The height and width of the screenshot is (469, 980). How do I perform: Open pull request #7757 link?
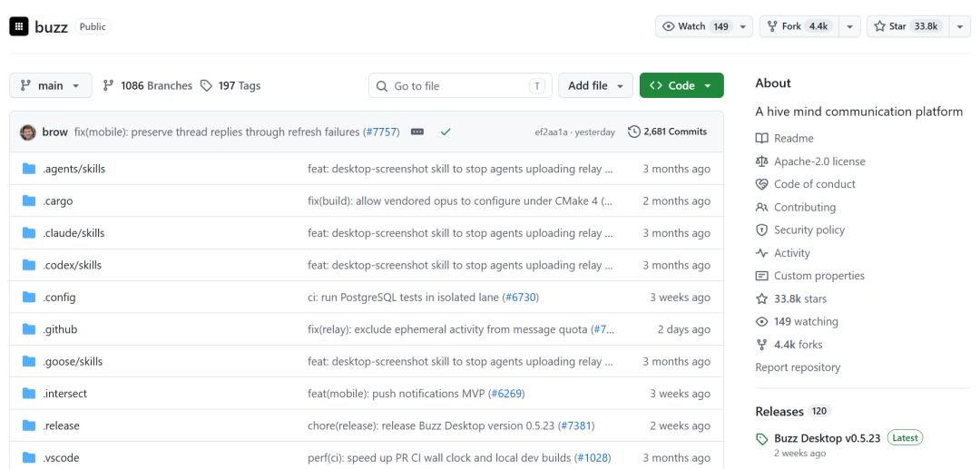coord(381,132)
